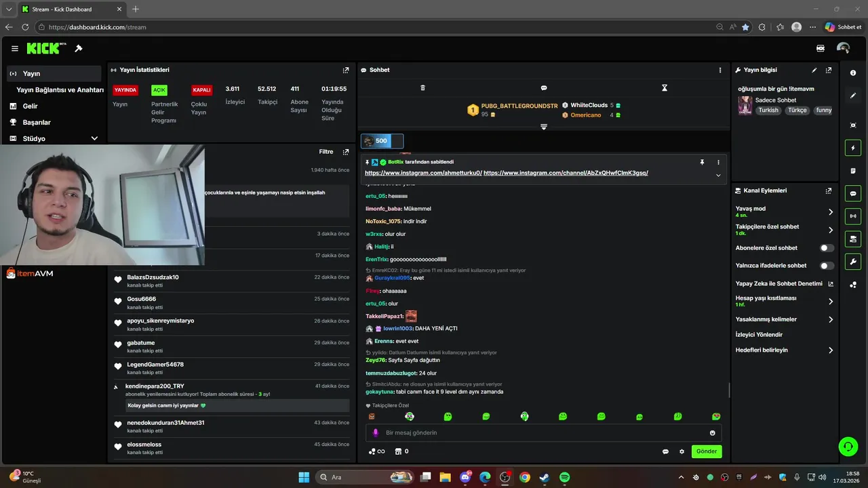Toggle Yalnızca ifadelerle sohbet switch
This screenshot has width=868, height=488.
(827, 266)
